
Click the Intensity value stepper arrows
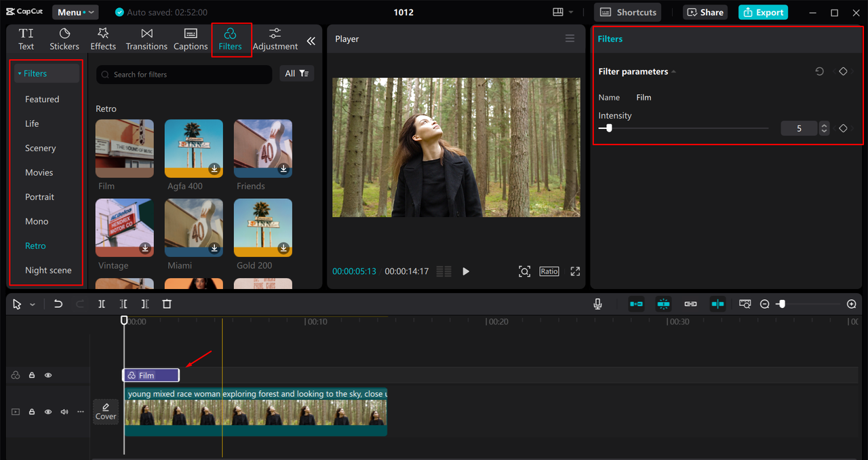click(x=824, y=128)
